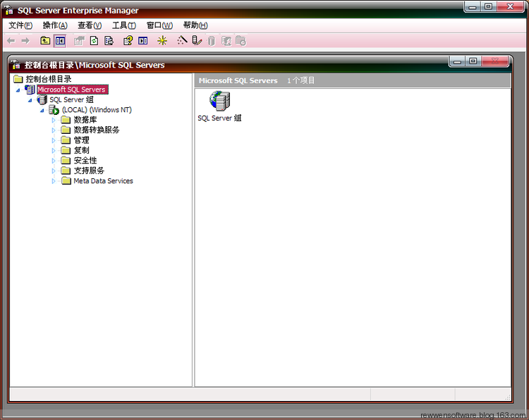This screenshot has width=529, height=420.
Task: Open the 操作(A) menu
Action: coord(55,25)
